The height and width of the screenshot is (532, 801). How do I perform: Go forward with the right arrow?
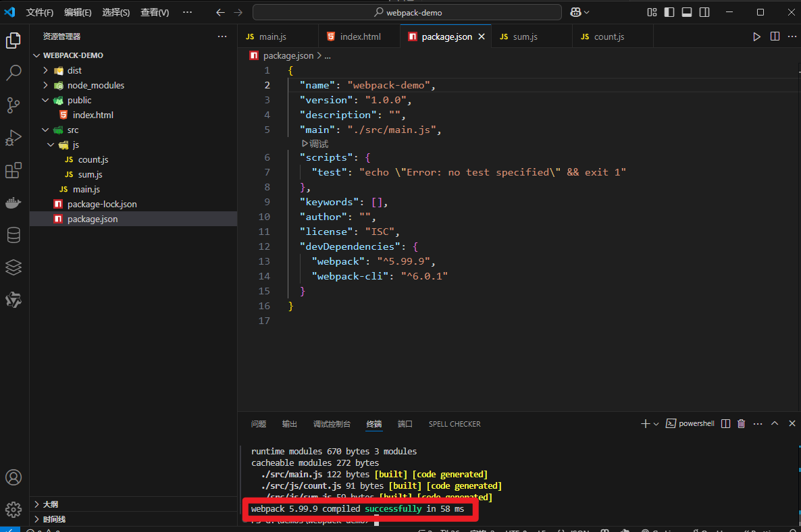pos(238,12)
